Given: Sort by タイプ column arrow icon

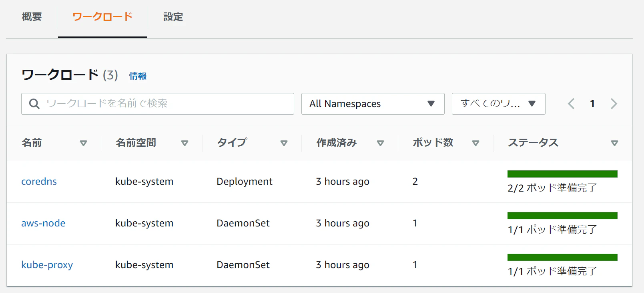Looking at the screenshot, I should 284,143.
